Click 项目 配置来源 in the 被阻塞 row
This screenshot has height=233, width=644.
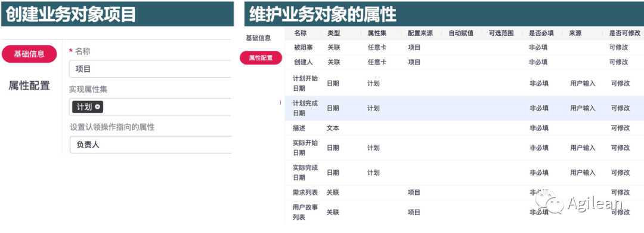pyautogui.click(x=414, y=47)
